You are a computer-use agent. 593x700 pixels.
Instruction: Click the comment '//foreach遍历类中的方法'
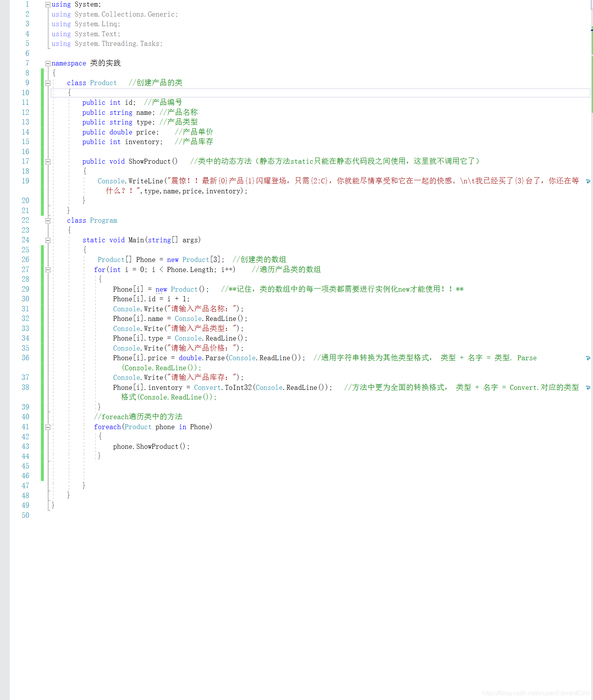pos(138,417)
